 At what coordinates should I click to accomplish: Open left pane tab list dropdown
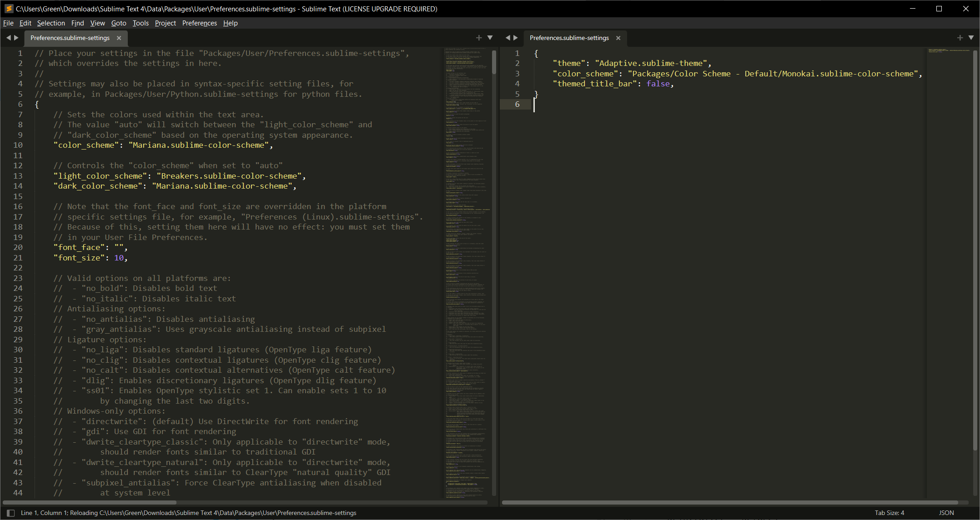pyautogui.click(x=490, y=38)
